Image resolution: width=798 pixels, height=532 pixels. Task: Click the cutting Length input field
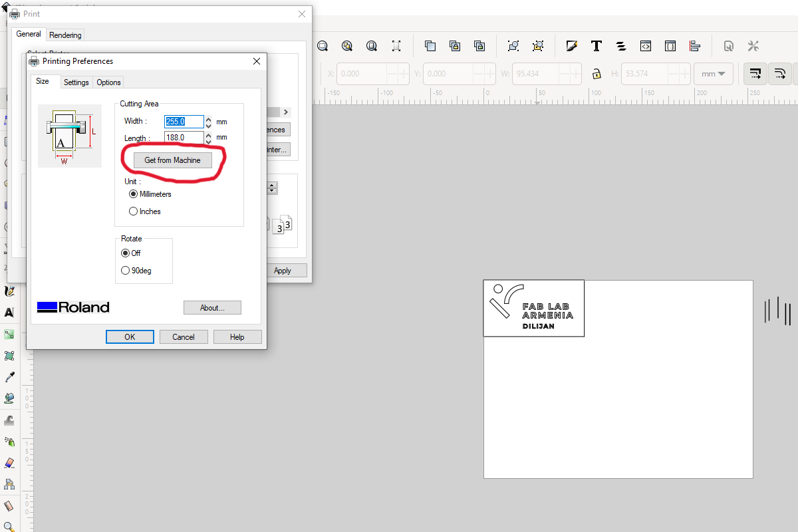[184, 138]
